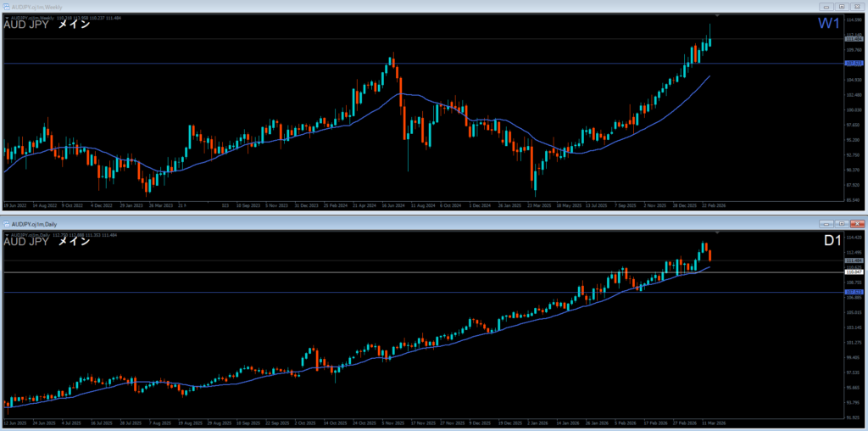
Task: Minimize the Weekly AUDJPY chart window
Action: 826,7
